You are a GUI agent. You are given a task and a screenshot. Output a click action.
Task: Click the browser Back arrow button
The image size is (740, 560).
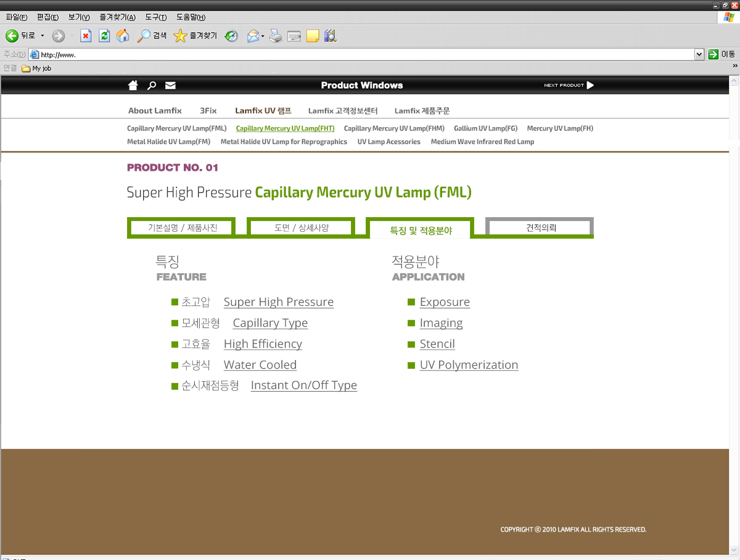tap(12, 36)
